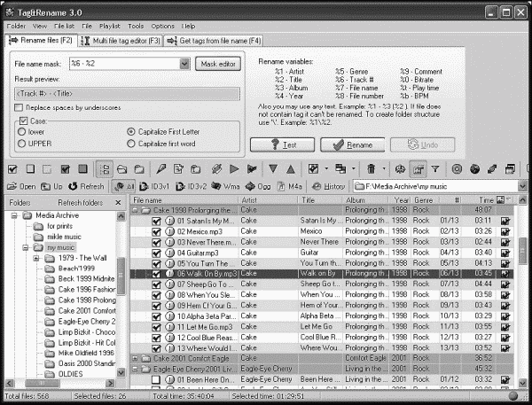Screen dimensions: 532x405
Task: Toggle Replace spaces by underscores checkbox
Action: [19, 107]
